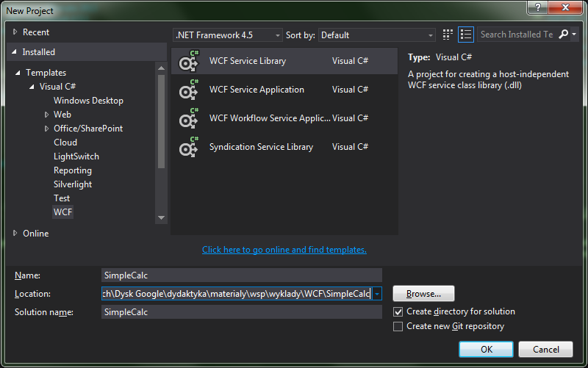Collapse the Templates tree node
This screenshot has height=368, width=588.
[x=18, y=73]
